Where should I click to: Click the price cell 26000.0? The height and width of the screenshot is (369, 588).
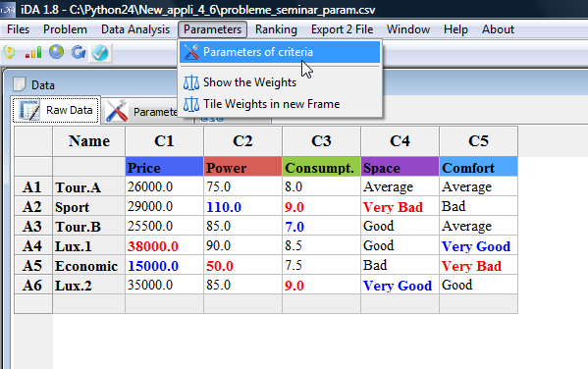click(x=164, y=186)
